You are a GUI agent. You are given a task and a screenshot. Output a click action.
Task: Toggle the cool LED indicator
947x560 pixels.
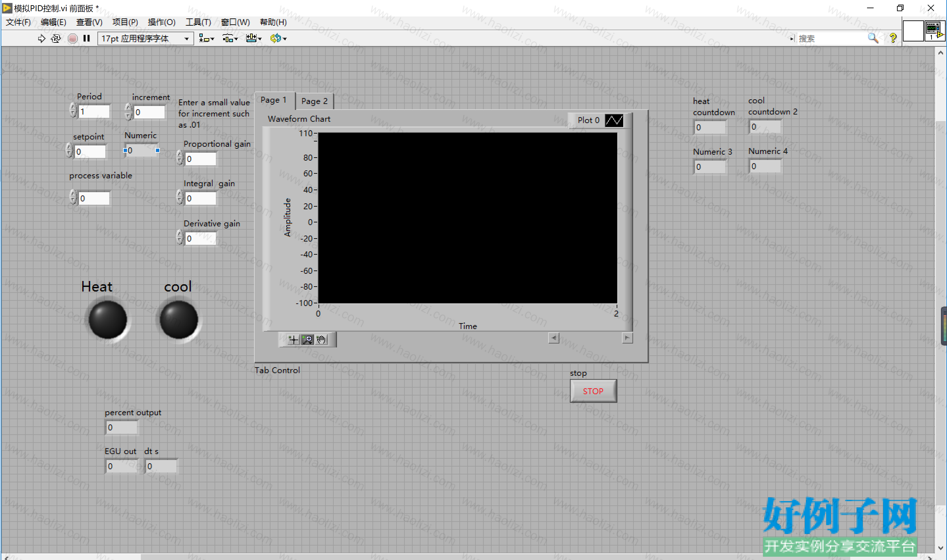tap(179, 319)
